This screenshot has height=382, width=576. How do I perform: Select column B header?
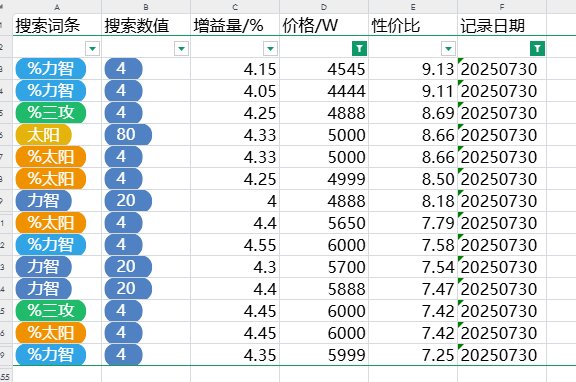coord(146,7)
